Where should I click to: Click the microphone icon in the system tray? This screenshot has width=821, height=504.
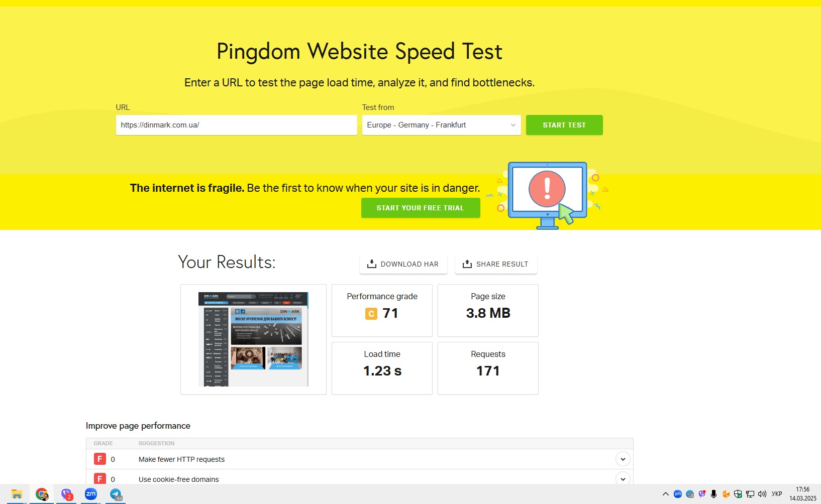713,494
